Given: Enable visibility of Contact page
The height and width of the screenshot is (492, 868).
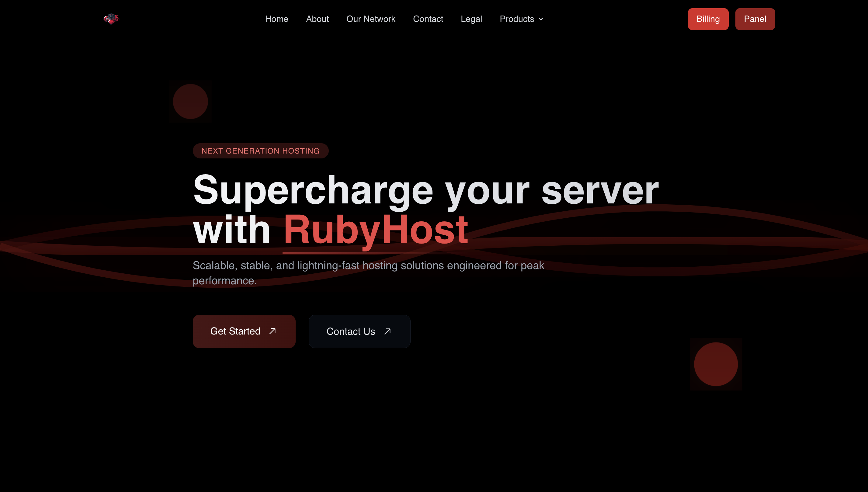Looking at the screenshot, I should (428, 19).
